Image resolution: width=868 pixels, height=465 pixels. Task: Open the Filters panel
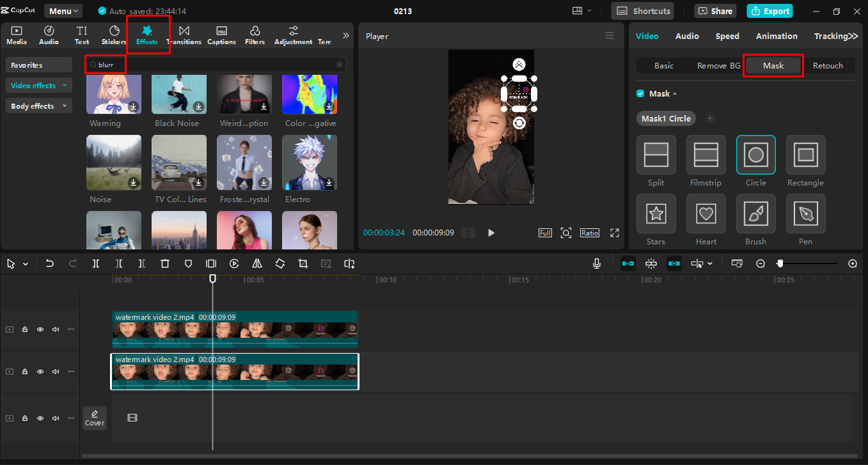coord(255,35)
